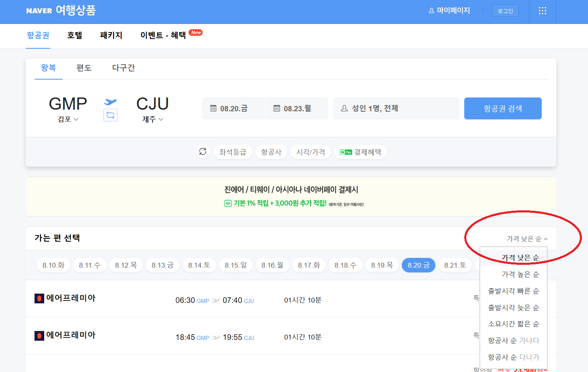Open 마이페이지 from the header
The height and width of the screenshot is (372, 588).
pos(449,11)
